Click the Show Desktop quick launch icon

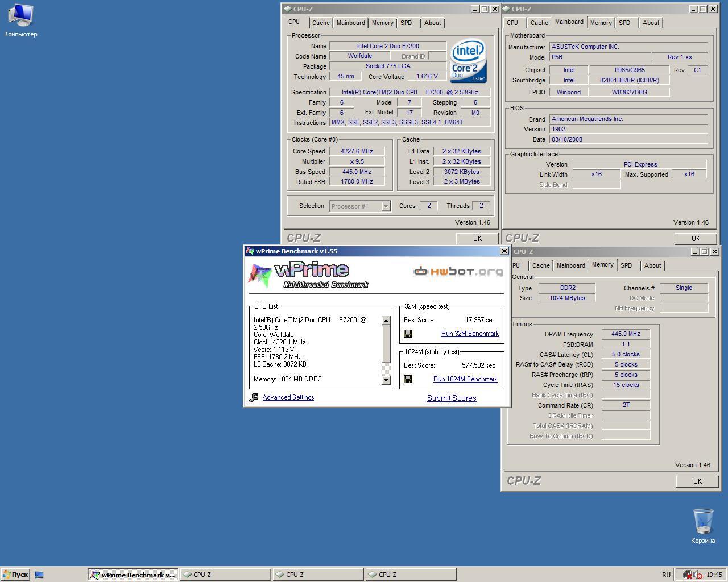[39, 575]
